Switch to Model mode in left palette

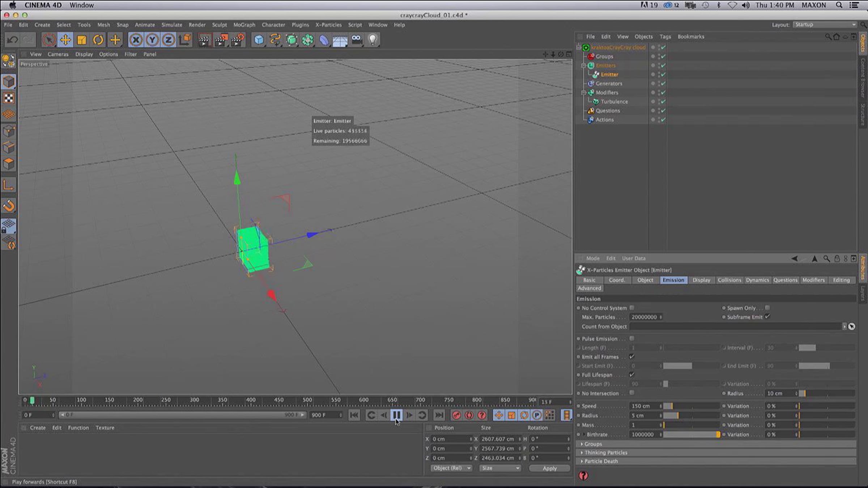point(9,82)
